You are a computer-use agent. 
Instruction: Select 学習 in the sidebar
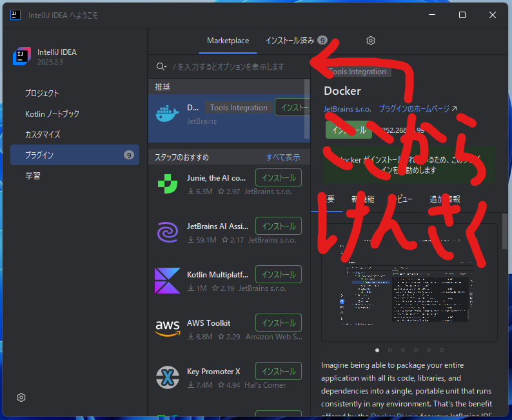[x=75, y=175]
